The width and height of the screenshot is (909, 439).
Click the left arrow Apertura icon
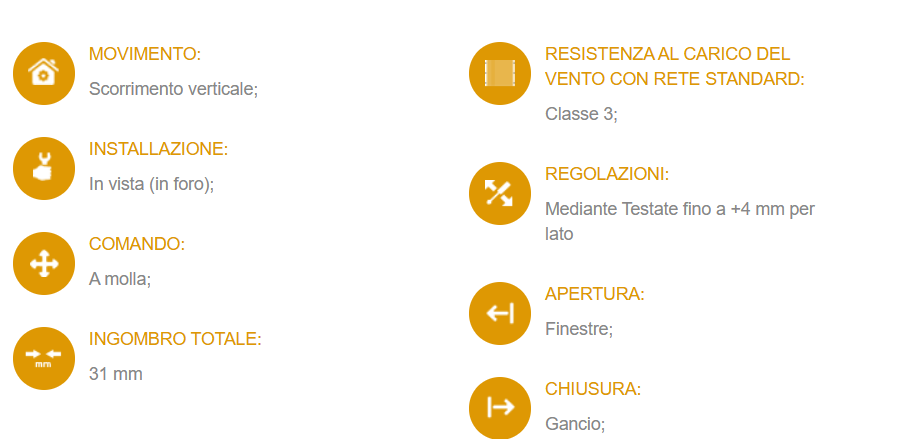[x=500, y=314]
